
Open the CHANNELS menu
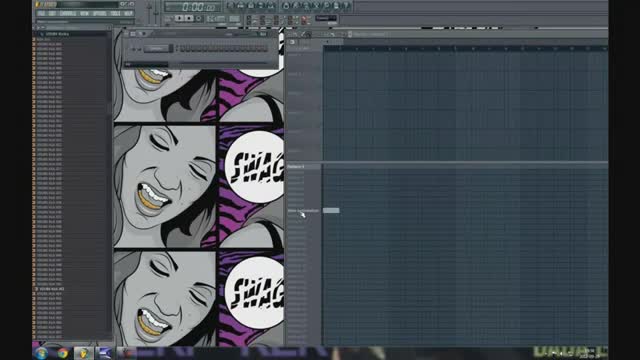pyautogui.click(x=68, y=13)
